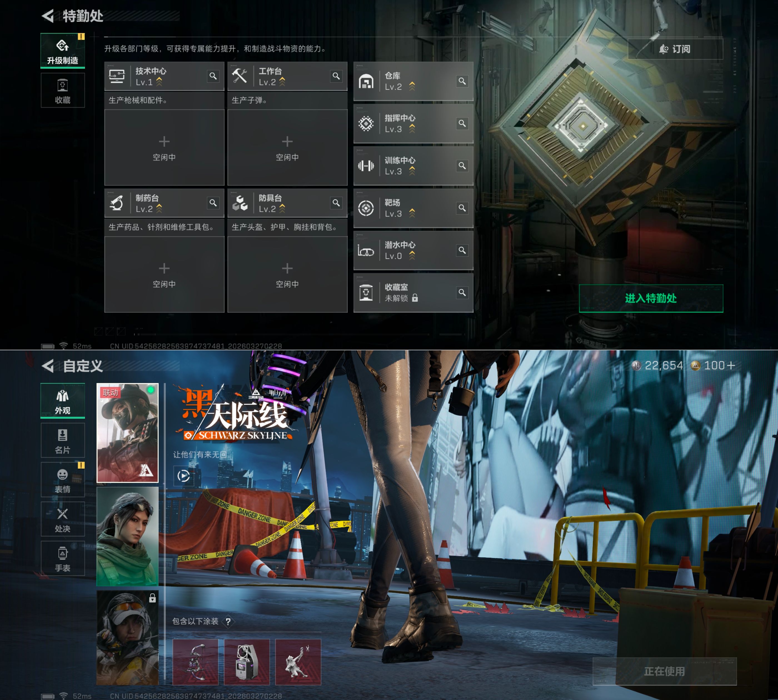Click the magnifier icon on 仓库 row
This screenshot has height=700, width=778.
click(x=462, y=81)
